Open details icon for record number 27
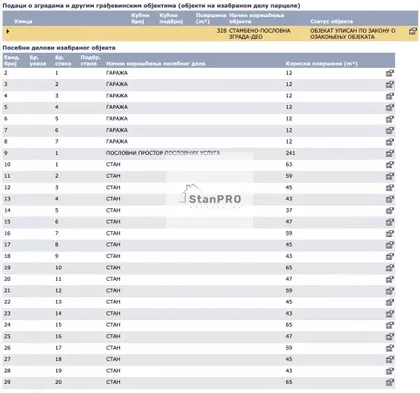This screenshot has width=420, height=393. [x=390, y=360]
